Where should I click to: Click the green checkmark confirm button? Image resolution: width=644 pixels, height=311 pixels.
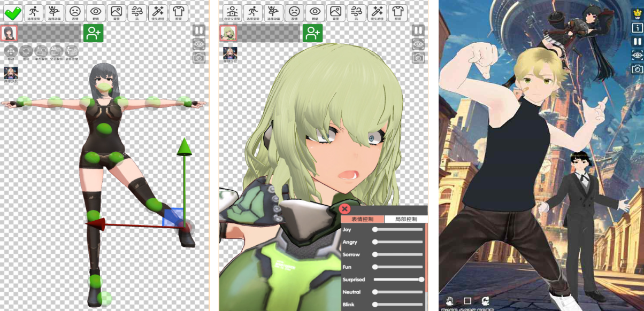coord(13,12)
